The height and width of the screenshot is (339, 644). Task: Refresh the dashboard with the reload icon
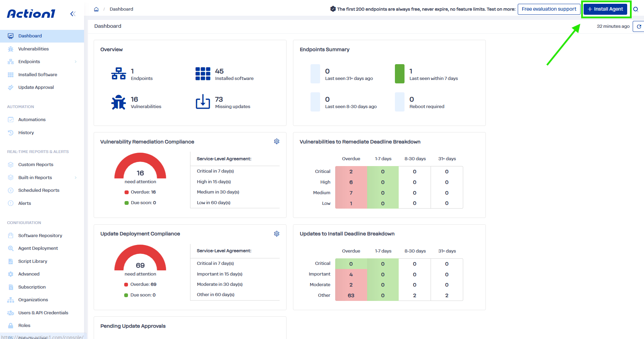point(639,26)
